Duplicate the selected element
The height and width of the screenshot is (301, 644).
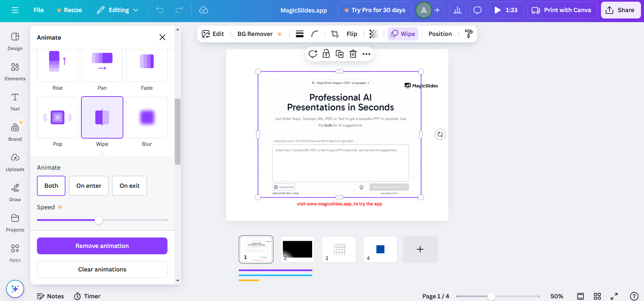[339, 54]
